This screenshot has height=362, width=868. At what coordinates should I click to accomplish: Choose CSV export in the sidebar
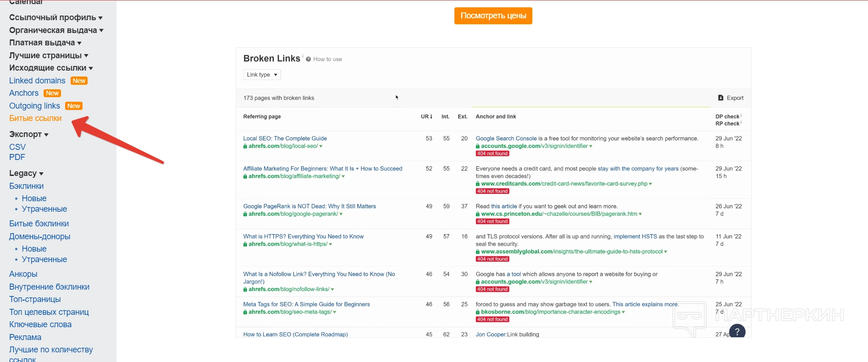(x=17, y=147)
